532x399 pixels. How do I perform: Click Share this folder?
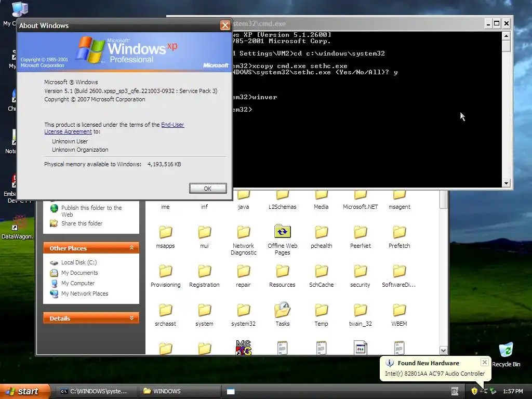(x=76, y=223)
